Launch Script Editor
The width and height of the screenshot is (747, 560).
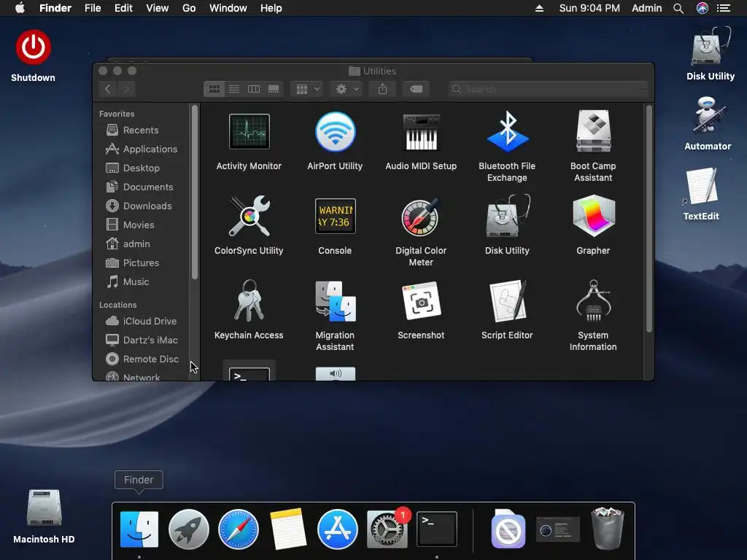(x=508, y=301)
